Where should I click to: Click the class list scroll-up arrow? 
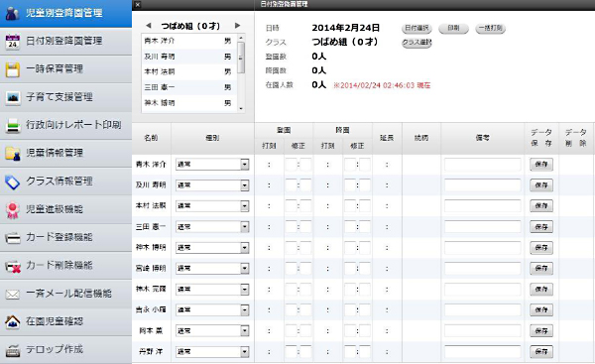tap(241, 38)
